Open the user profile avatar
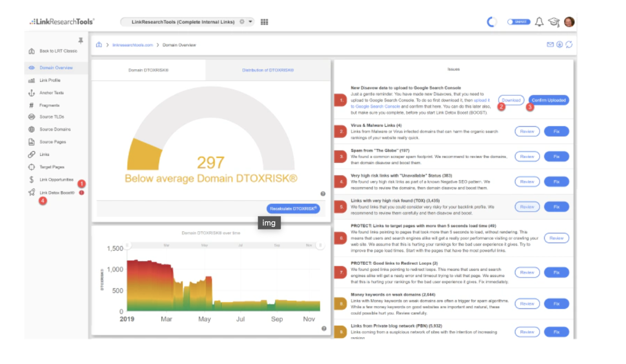626x364 pixels. click(x=569, y=22)
